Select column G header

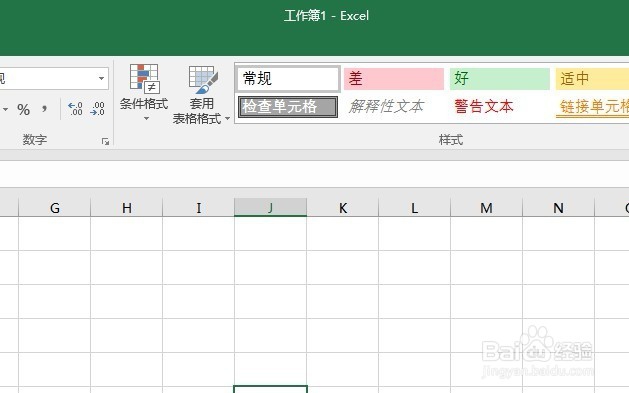(x=55, y=208)
